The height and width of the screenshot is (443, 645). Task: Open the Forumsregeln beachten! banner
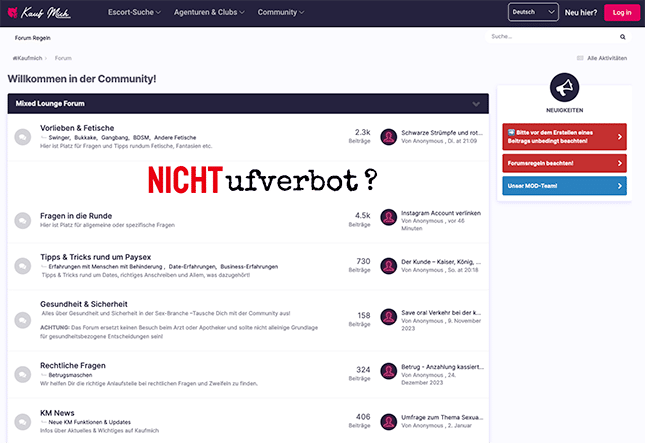click(564, 163)
